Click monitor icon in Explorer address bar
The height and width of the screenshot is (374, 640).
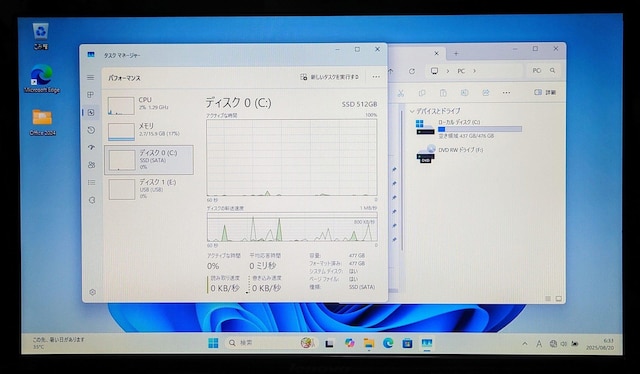pyautogui.click(x=434, y=71)
